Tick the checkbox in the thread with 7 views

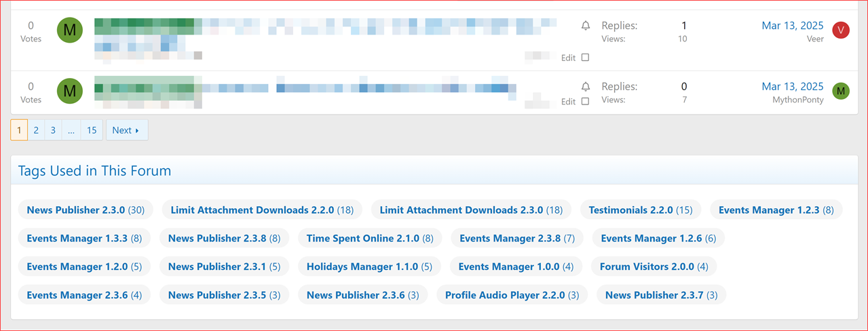click(x=586, y=102)
